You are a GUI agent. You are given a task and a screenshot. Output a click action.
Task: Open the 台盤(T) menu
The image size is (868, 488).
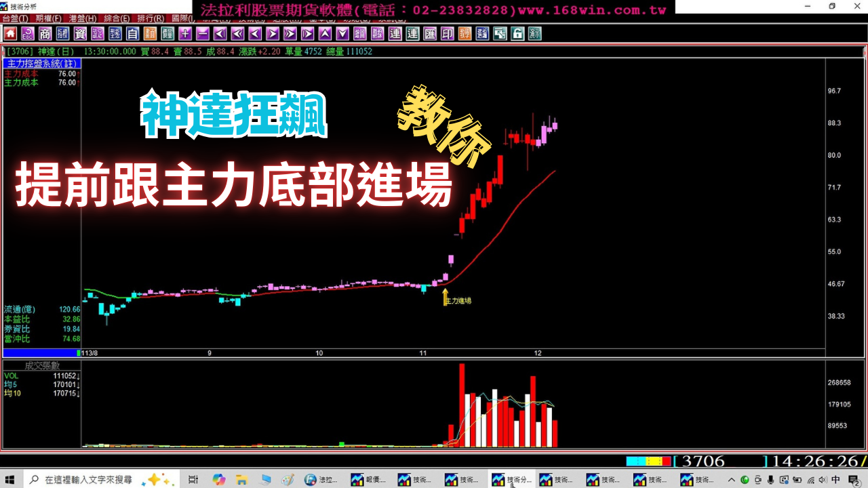click(x=16, y=18)
